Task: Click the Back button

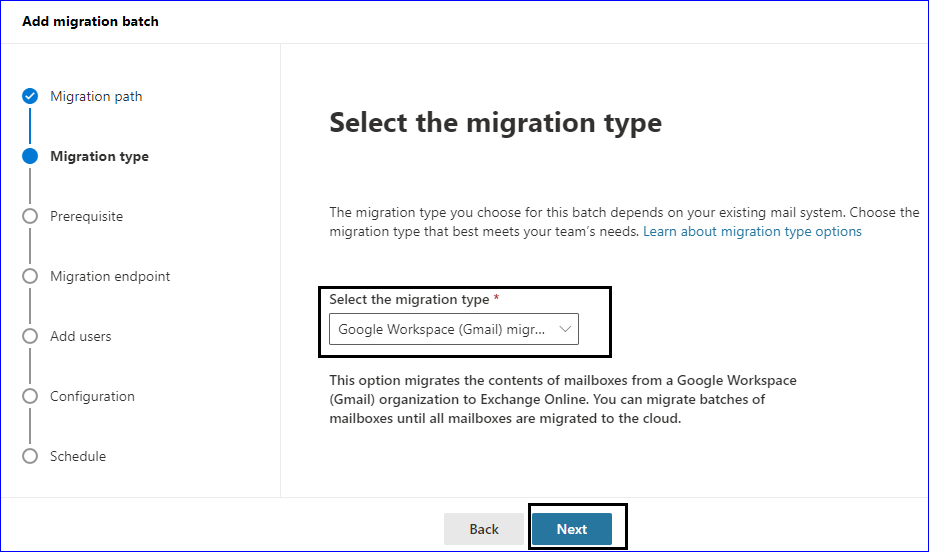Action: tap(483, 529)
